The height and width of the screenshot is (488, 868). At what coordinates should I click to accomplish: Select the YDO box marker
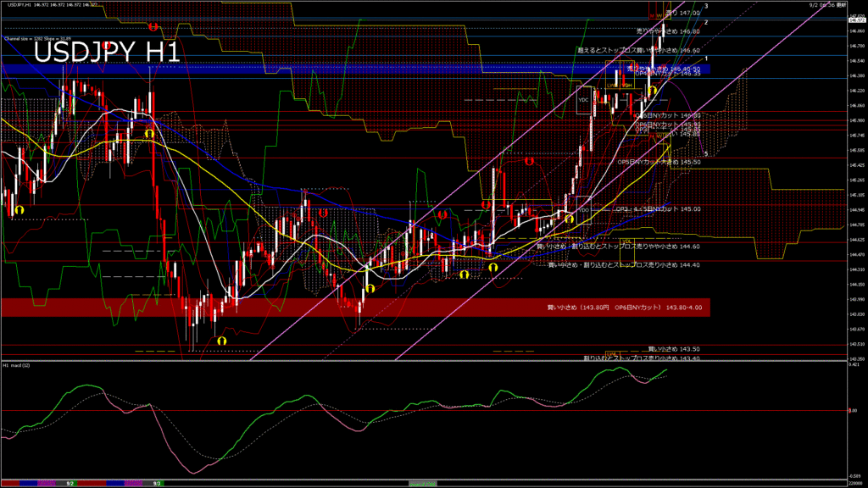coord(583,210)
